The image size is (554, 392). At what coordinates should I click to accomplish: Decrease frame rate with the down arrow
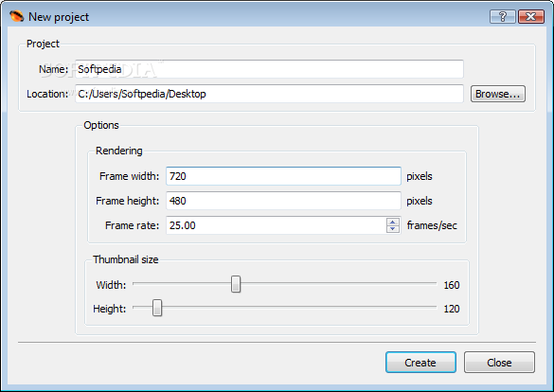point(393,229)
